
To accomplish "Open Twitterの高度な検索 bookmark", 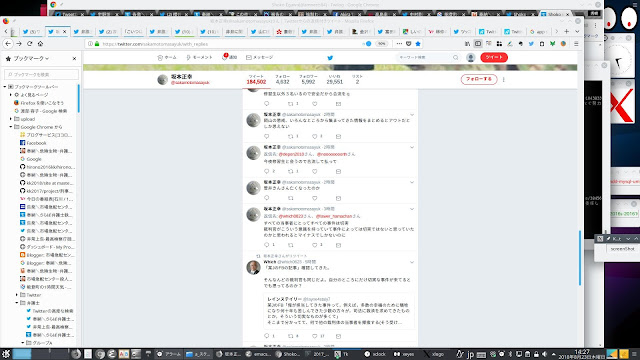I will [x=49, y=311].
